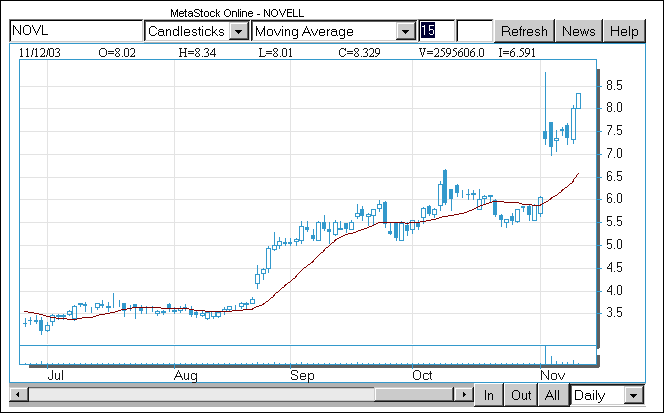Open the News button

578,31
